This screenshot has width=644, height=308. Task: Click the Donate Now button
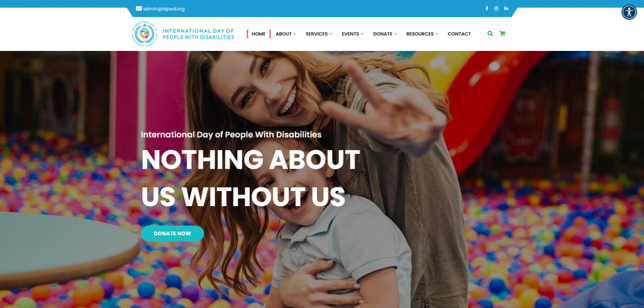pos(172,234)
